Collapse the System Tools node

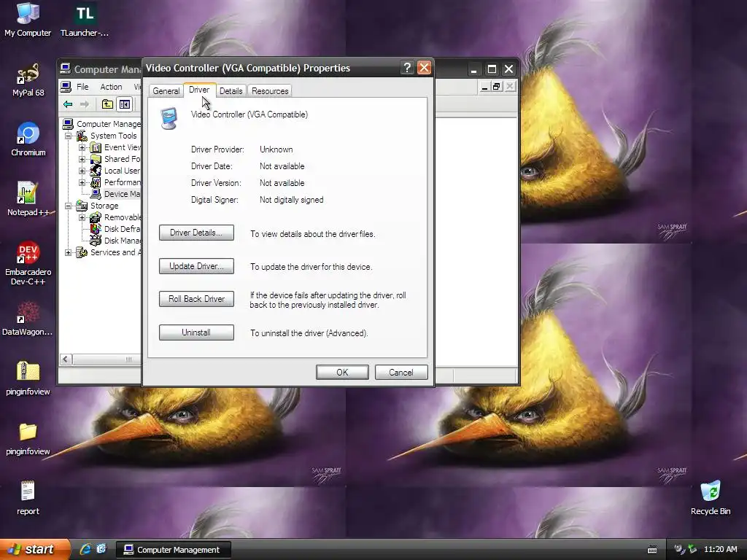[69, 136]
